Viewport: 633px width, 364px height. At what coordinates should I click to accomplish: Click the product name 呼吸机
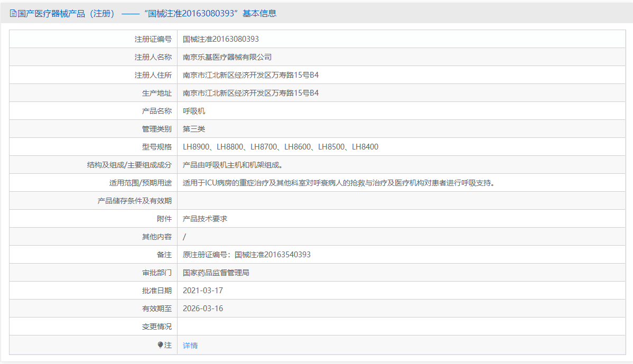(x=194, y=111)
